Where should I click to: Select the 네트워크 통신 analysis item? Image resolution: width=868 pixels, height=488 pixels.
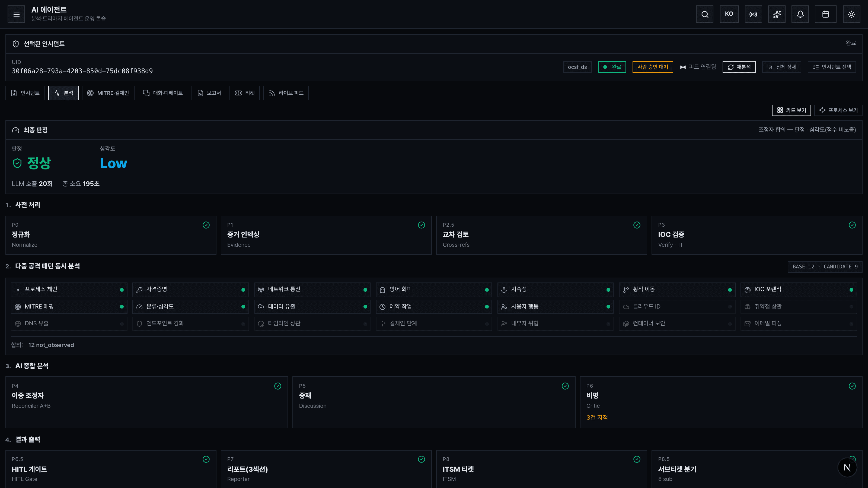[312, 290]
